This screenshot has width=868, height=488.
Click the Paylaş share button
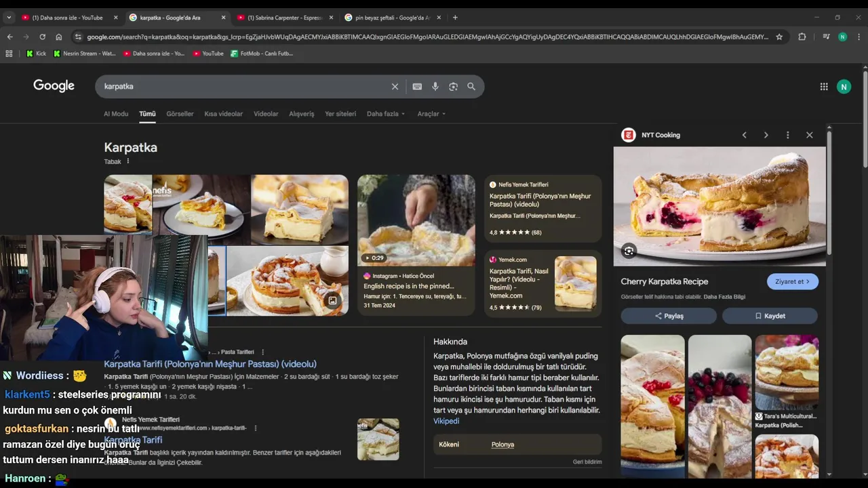point(669,316)
